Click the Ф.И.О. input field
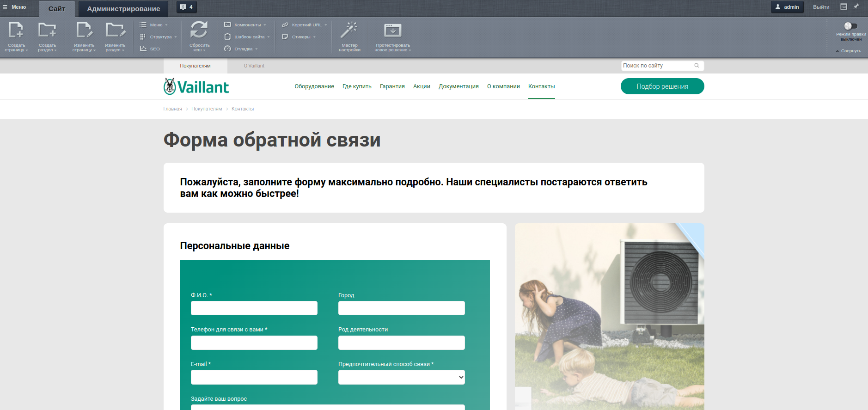The width and height of the screenshot is (868, 410). [254, 308]
